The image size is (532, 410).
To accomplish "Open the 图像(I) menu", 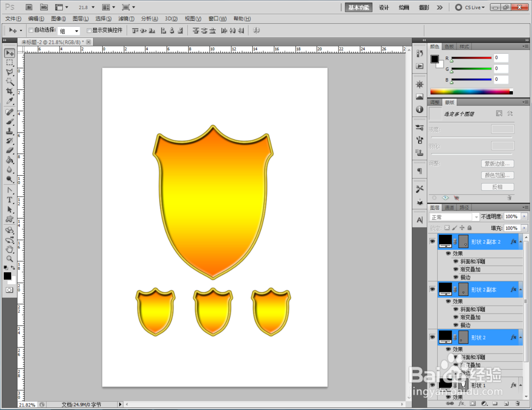I will tap(59, 19).
